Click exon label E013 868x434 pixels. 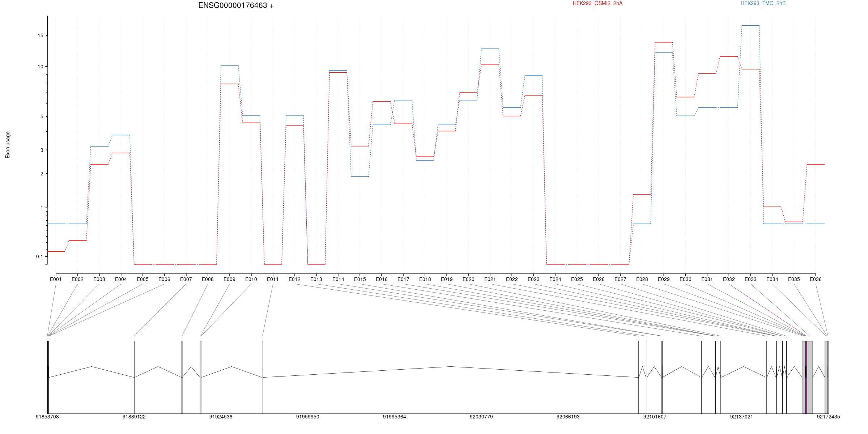tap(316, 279)
